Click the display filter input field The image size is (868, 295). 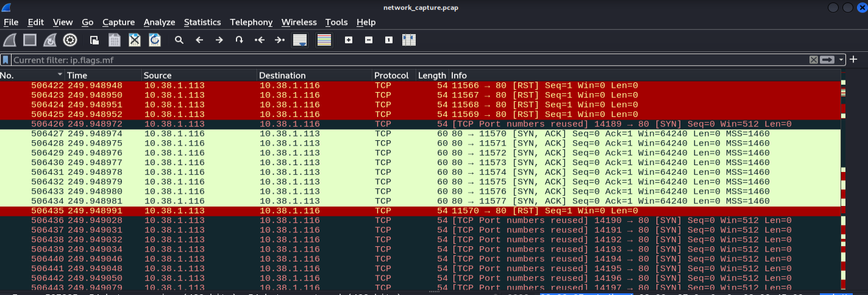pyautogui.click(x=408, y=60)
